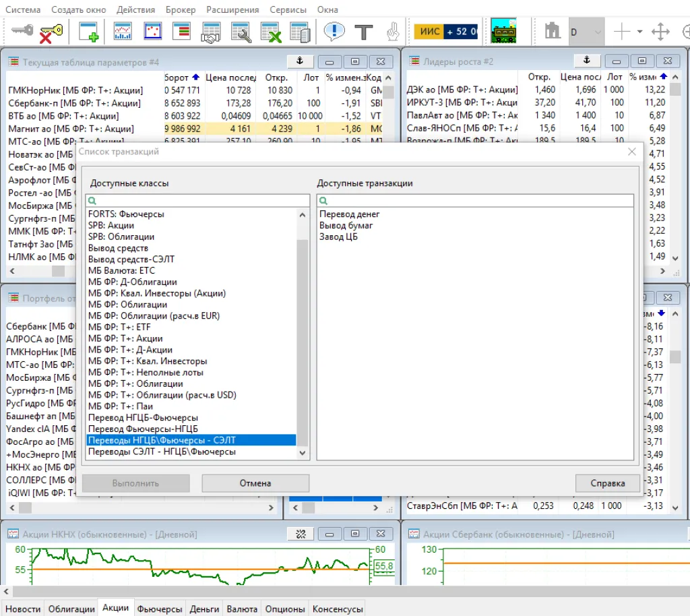Choose 'Перевод денег' transaction
The image size is (690, 616).
pos(350,214)
